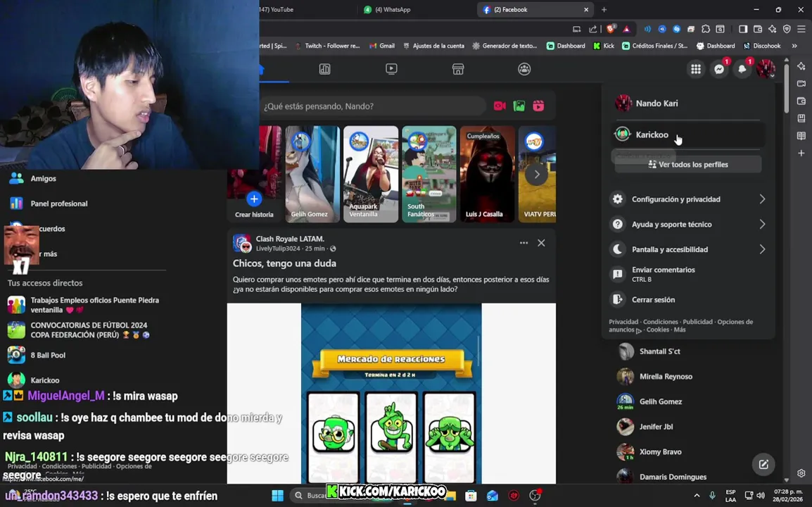The image size is (812, 507).
Task: Click the share page icon in address bar
Action: [x=593, y=29]
